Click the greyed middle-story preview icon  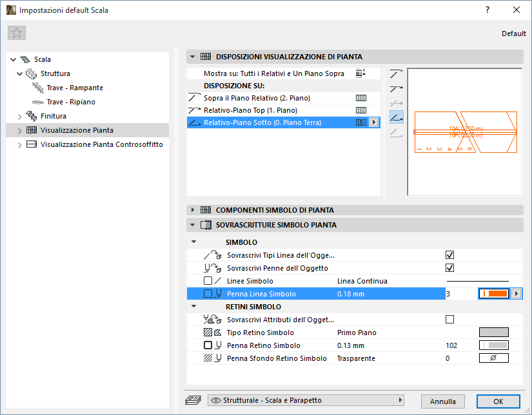click(x=396, y=103)
